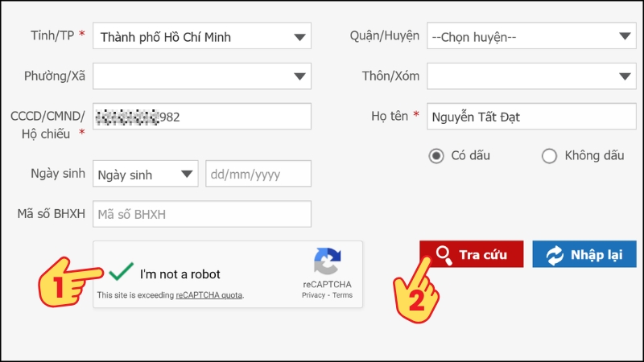The height and width of the screenshot is (362, 644).
Task: Click the refresh arrows icon on Nhập lại
Action: 555,255
